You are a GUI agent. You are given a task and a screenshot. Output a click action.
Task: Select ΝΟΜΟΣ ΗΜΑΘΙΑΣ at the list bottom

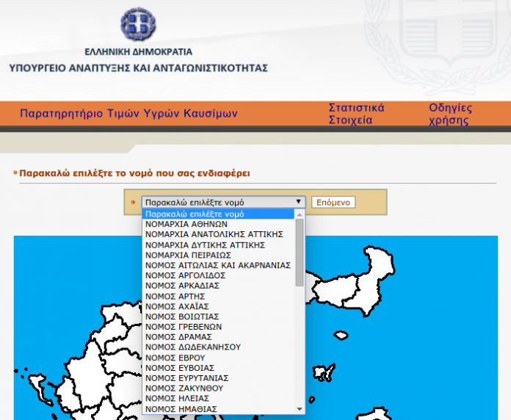(x=218, y=409)
